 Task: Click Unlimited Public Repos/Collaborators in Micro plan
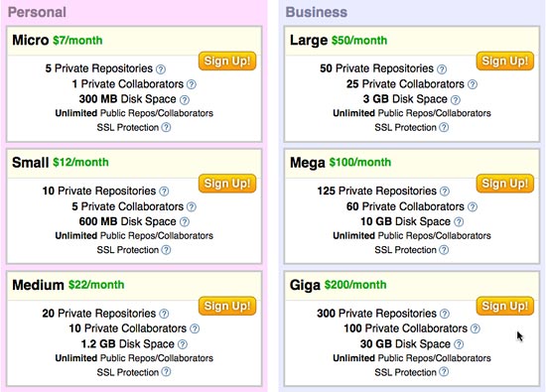coord(134,113)
